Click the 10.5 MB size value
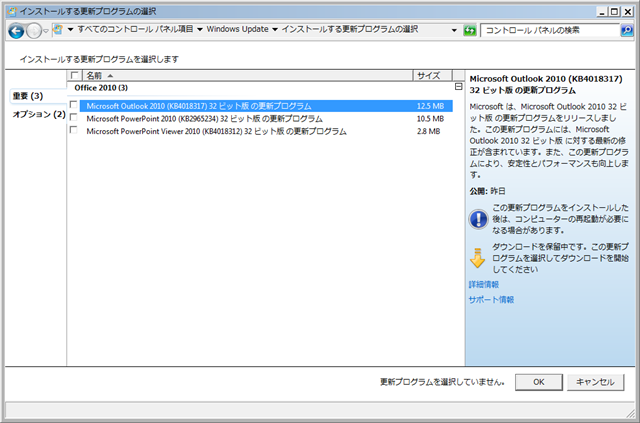The height and width of the screenshot is (423, 640). click(x=430, y=119)
